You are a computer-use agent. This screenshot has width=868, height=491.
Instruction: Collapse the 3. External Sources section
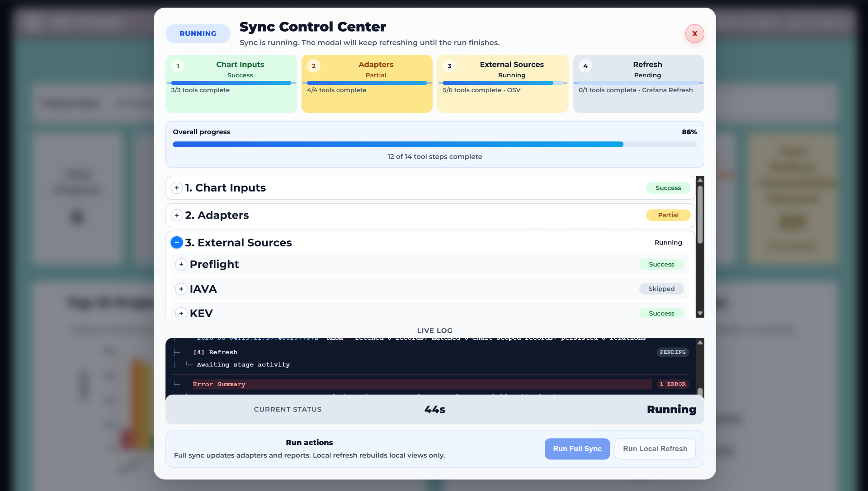[x=177, y=243]
